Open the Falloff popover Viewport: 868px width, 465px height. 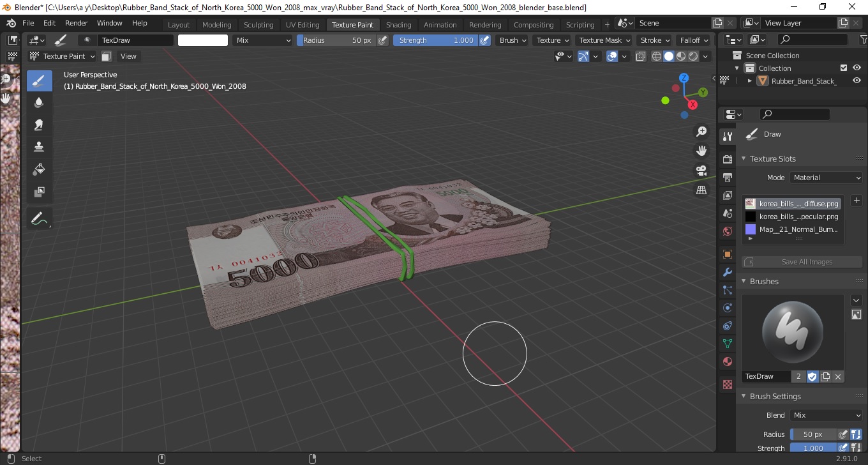(693, 40)
